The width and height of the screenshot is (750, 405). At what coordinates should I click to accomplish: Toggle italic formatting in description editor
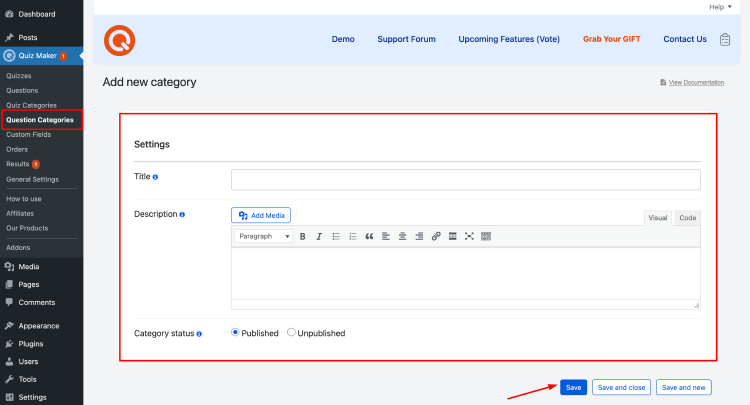pyautogui.click(x=319, y=236)
